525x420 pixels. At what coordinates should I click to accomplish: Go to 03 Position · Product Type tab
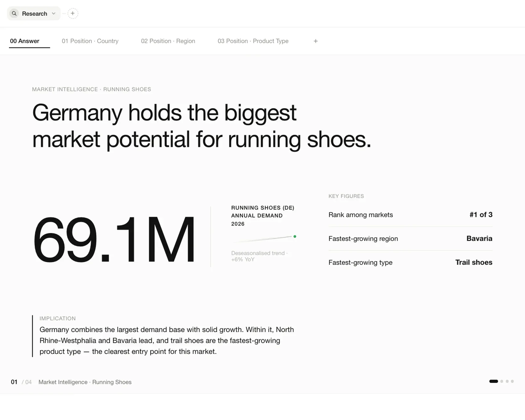(253, 41)
